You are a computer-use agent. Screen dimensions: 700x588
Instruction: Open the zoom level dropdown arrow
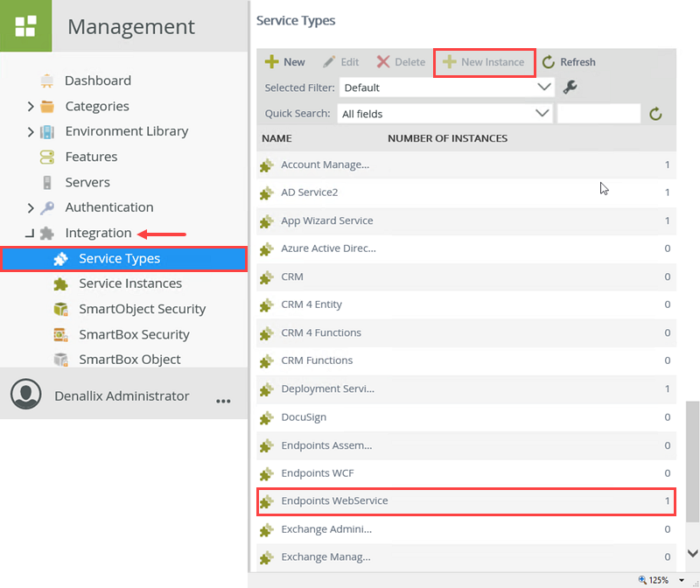tap(682, 580)
